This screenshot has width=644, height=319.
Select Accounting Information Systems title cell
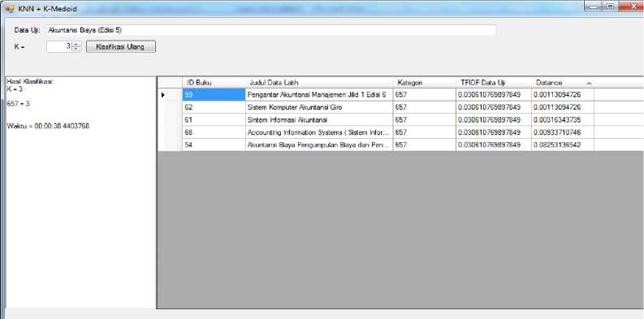click(319, 132)
